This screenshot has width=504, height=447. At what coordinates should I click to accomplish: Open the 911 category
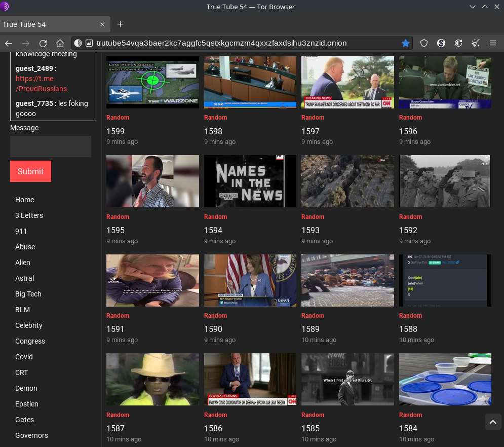(21, 231)
